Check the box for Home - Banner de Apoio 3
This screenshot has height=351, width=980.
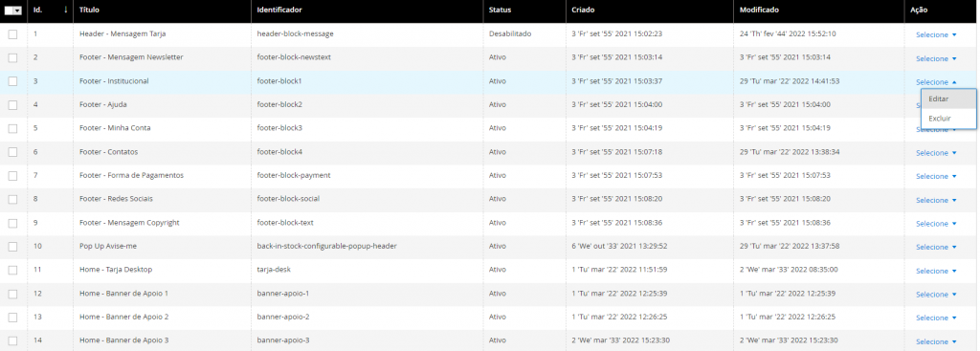click(x=12, y=341)
